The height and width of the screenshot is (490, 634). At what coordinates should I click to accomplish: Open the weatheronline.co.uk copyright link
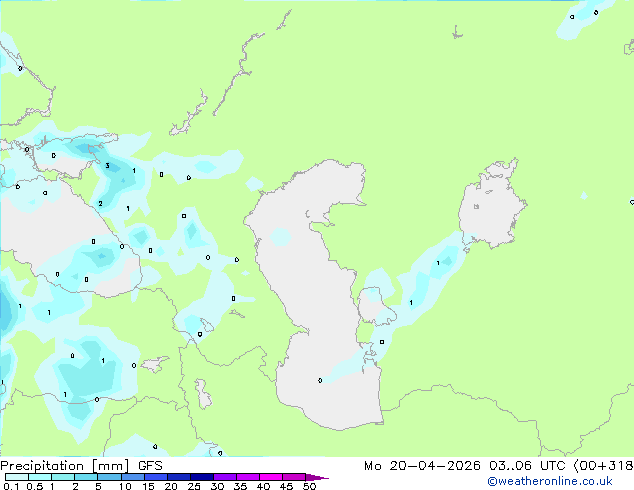point(550,481)
